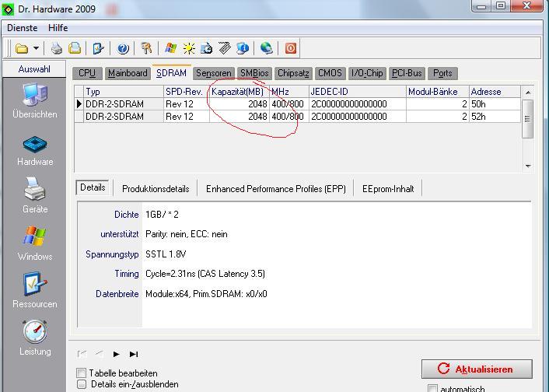
Task: Select the Windows sidebar category
Action: [35, 243]
